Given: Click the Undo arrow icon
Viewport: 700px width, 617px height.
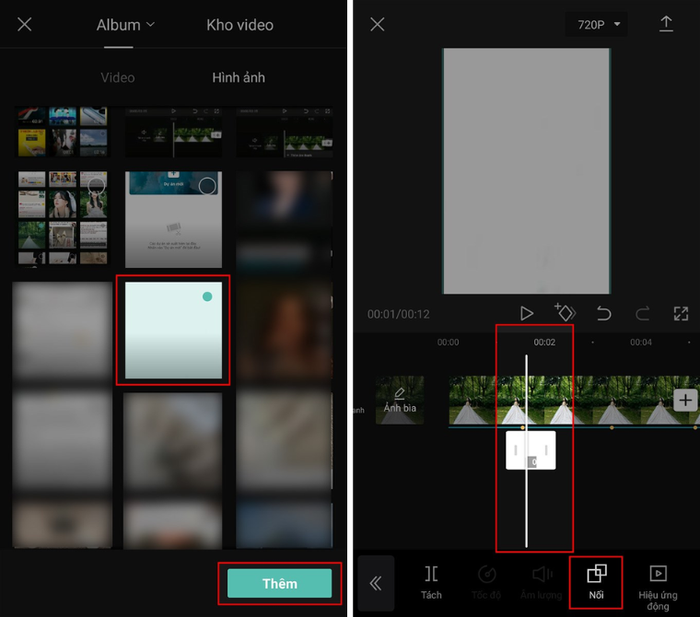Looking at the screenshot, I should (604, 313).
